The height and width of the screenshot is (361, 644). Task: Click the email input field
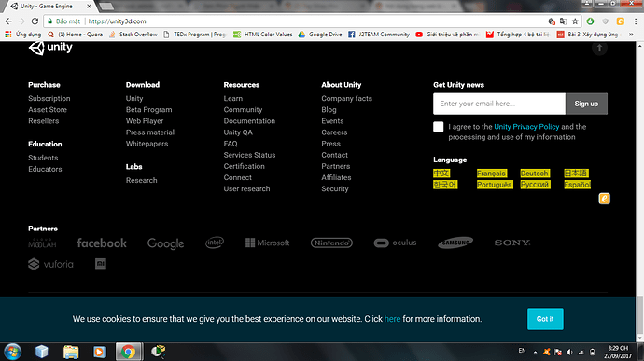499,104
